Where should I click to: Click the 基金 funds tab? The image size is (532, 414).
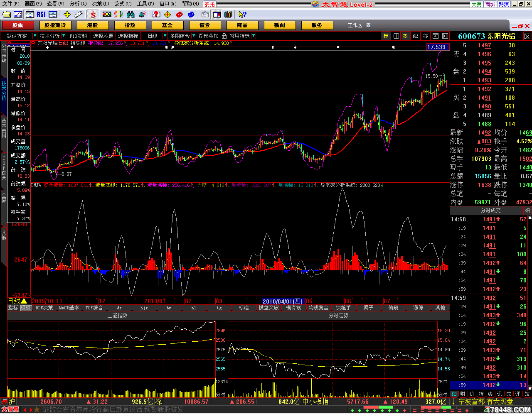[167, 25]
